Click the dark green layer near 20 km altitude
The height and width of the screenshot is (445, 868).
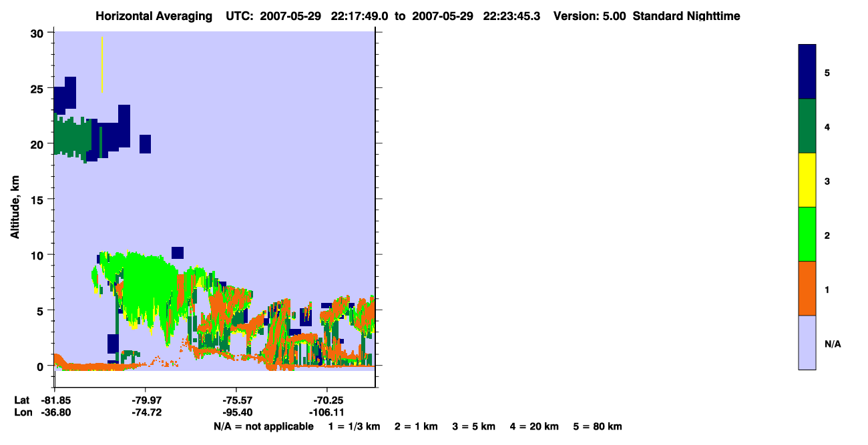coord(72,137)
